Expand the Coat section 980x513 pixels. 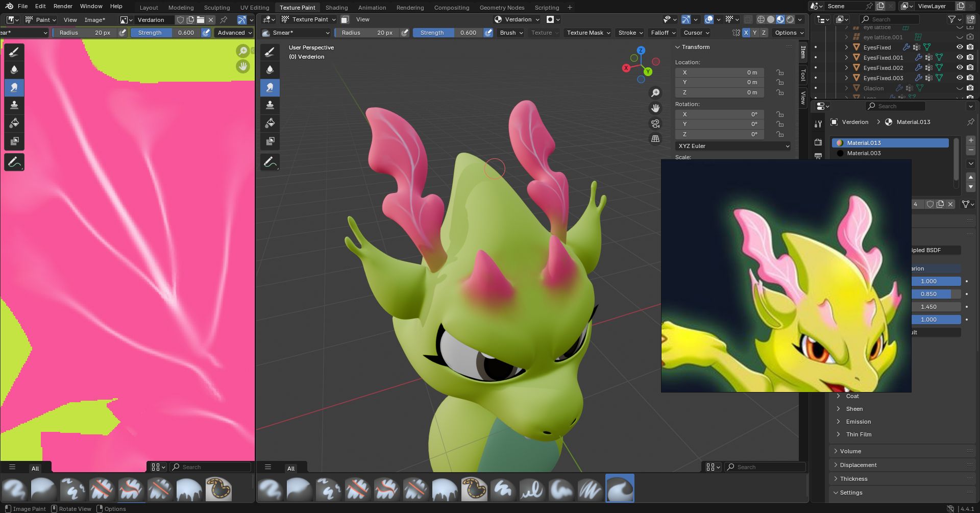(x=852, y=396)
